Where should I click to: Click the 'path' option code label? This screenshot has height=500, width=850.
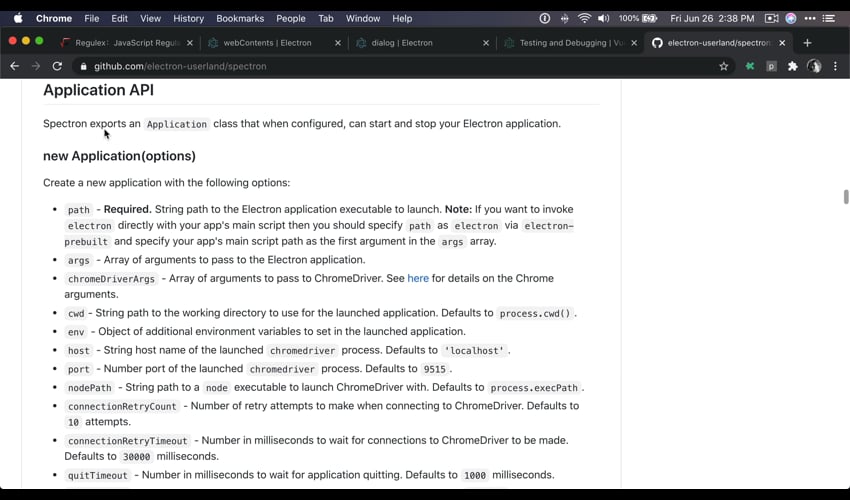[79, 210]
